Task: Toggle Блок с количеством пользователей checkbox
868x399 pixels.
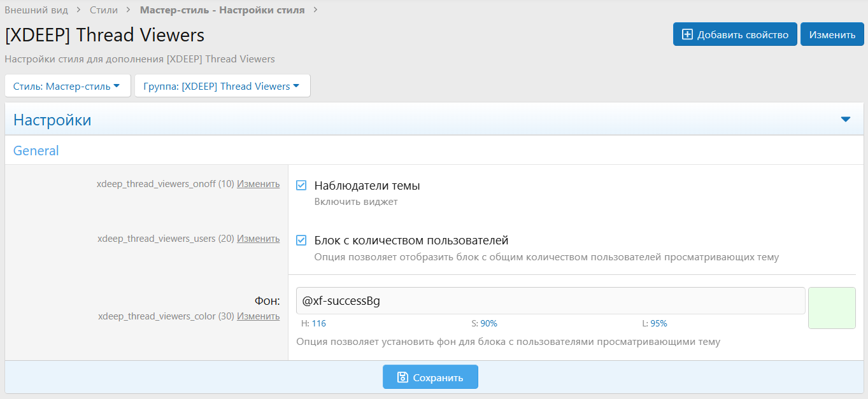Action: point(302,240)
